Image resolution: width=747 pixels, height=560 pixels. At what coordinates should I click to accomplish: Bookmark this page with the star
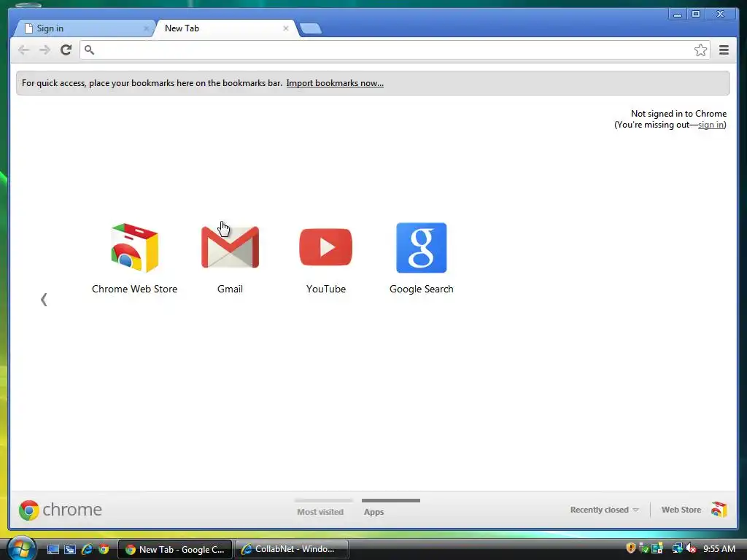click(x=700, y=50)
